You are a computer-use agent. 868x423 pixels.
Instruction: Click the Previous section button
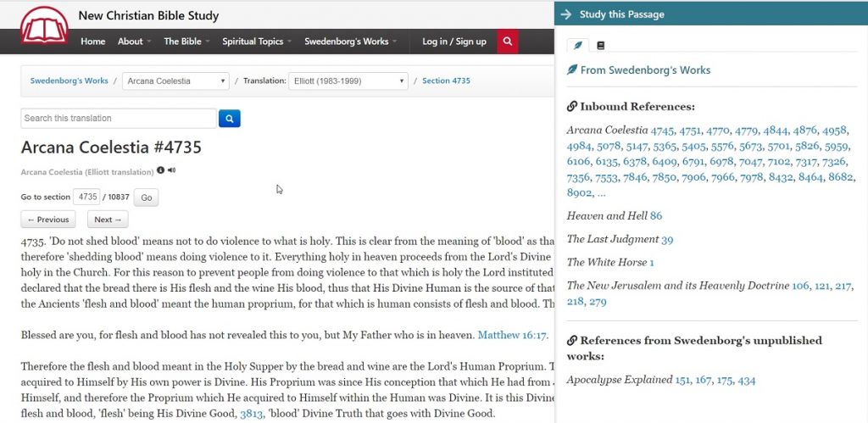coord(48,220)
